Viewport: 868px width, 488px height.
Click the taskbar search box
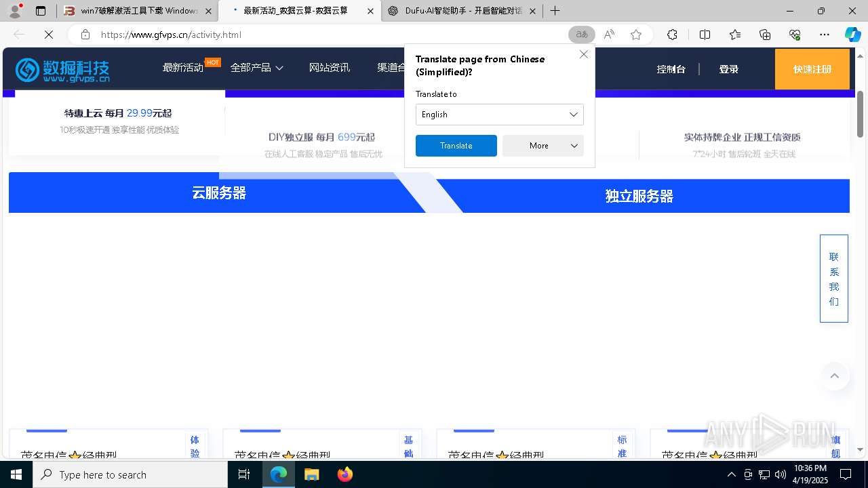click(x=130, y=474)
